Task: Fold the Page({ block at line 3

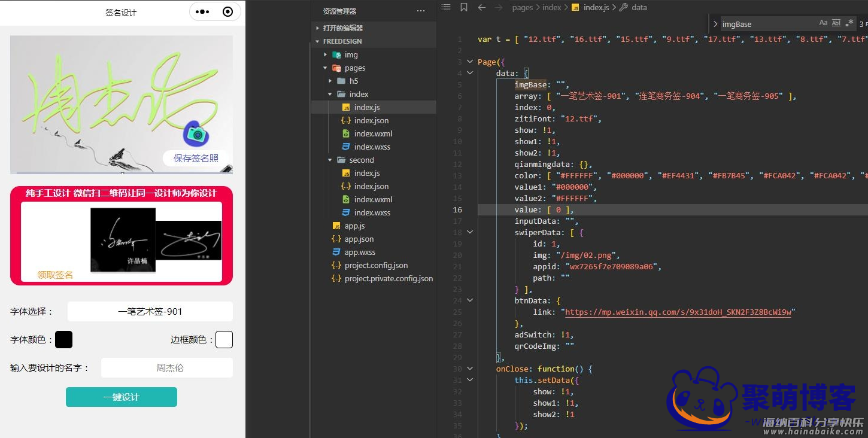Action: coord(470,62)
